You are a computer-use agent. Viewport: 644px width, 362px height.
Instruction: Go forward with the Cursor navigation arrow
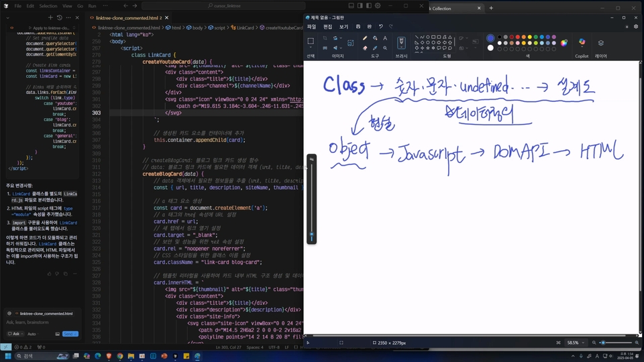(135, 6)
